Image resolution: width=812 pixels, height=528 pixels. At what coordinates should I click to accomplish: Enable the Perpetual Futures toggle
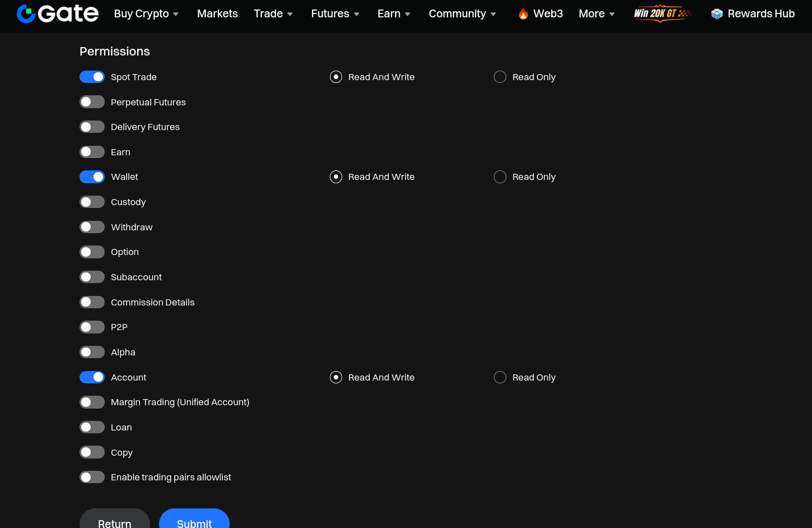click(x=92, y=101)
